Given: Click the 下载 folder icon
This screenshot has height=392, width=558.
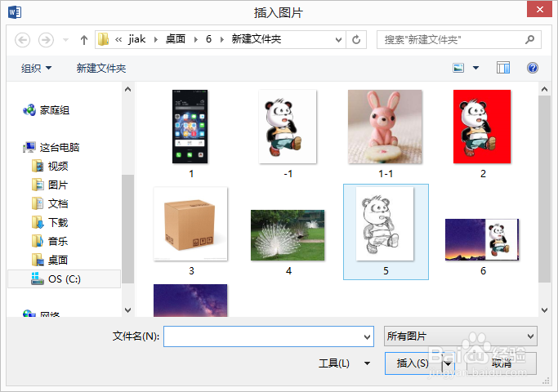Looking at the screenshot, I should [x=38, y=223].
